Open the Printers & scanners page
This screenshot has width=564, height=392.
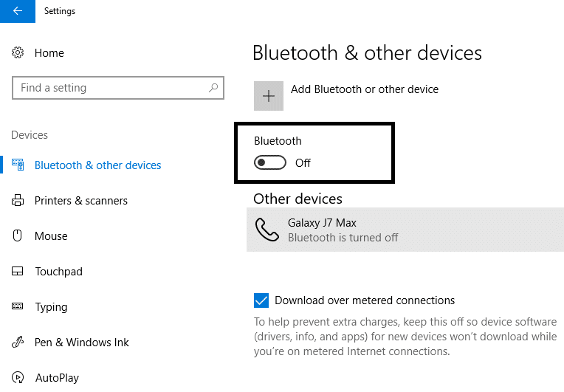pyautogui.click(x=81, y=201)
